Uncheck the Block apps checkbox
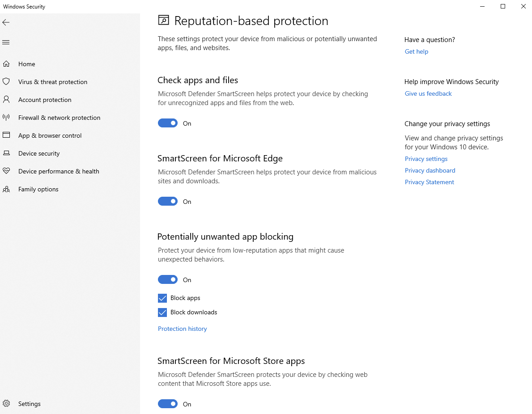The width and height of the screenshot is (532, 414). click(162, 298)
